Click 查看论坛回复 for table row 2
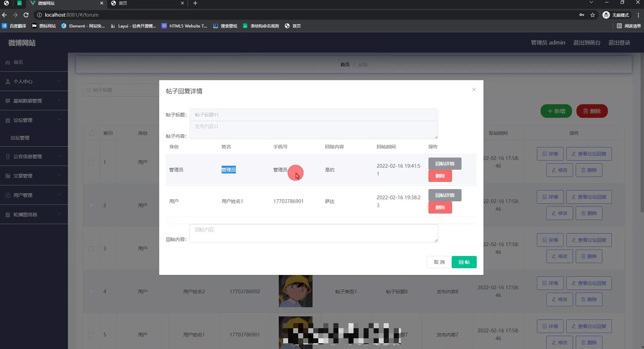This screenshot has width=644, height=349. click(589, 197)
